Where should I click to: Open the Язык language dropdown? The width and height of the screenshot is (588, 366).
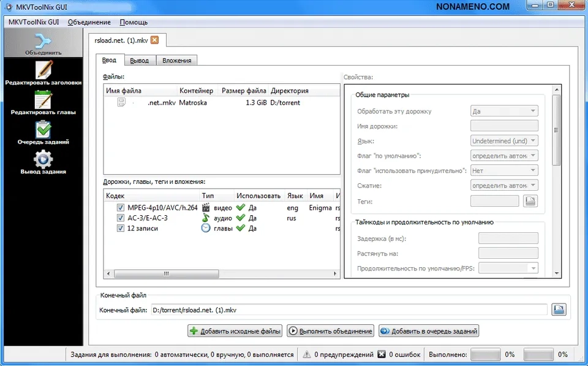[x=503, y=141]
